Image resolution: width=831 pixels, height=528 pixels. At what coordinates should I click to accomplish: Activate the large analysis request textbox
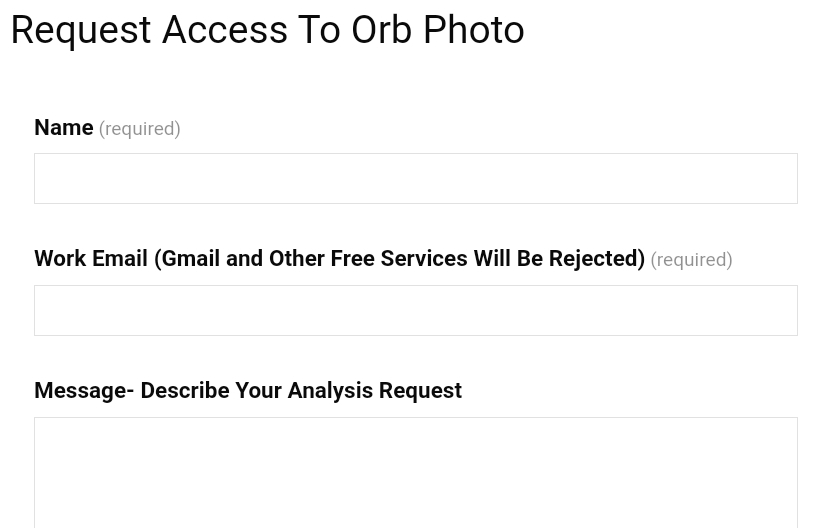tap(415, 472)
